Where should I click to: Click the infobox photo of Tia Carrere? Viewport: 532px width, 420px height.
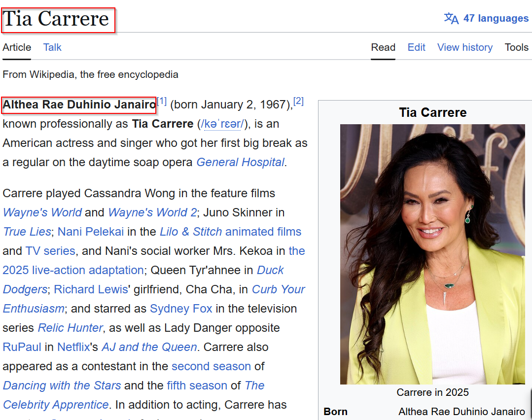(432, 254)
